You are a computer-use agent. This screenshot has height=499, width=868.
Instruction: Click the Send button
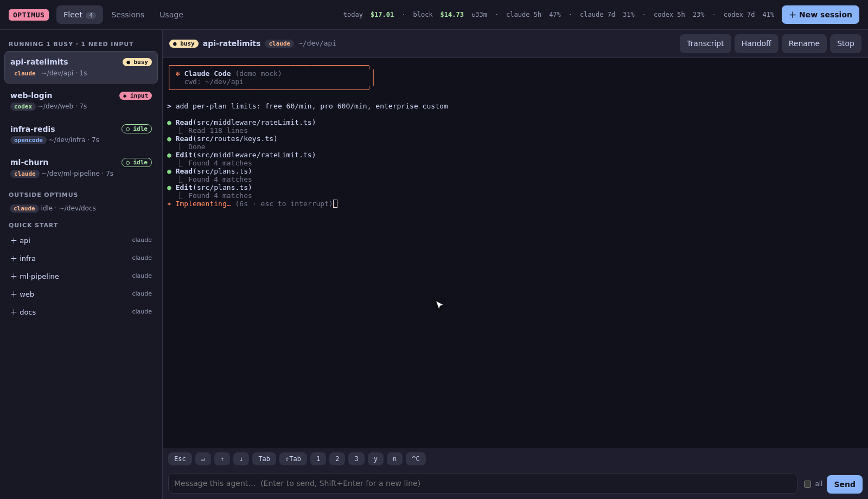coord(844,484)
